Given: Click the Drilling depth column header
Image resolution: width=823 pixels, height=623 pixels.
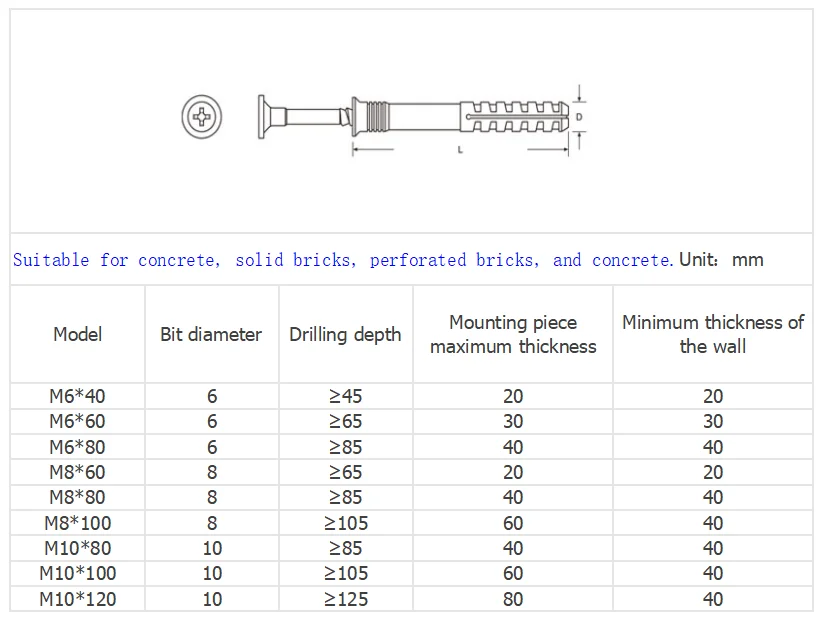Looking at the screenshot, I should [345, 334].
